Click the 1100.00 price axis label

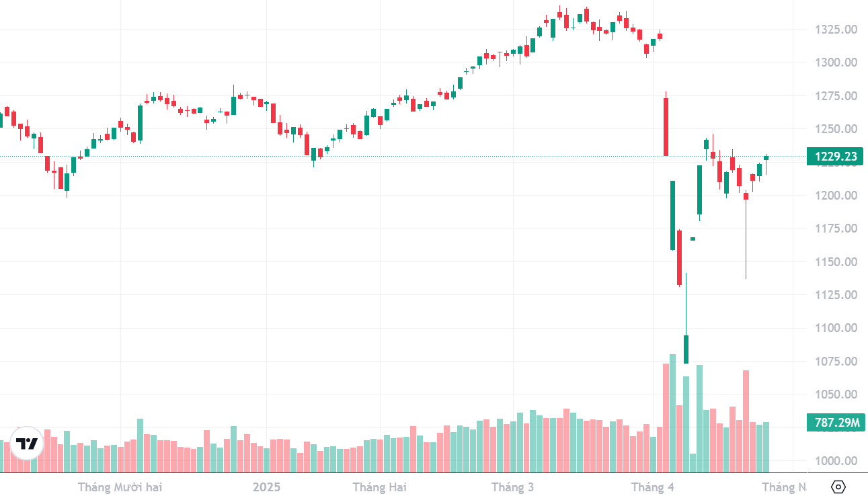[x=836, y=328]
